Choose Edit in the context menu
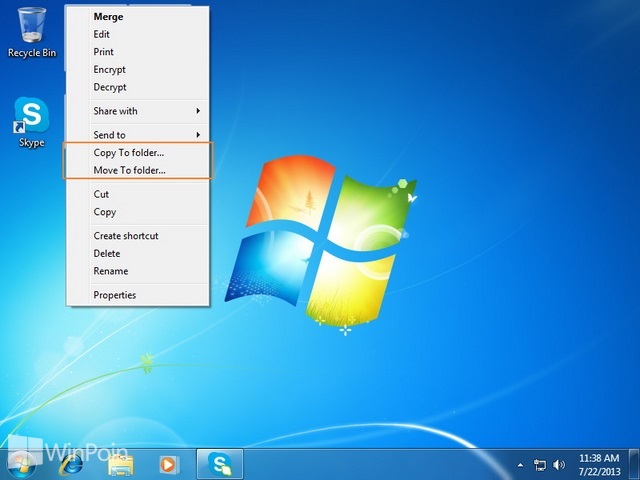This screenshot has width=640, height=480. (138, 34)
